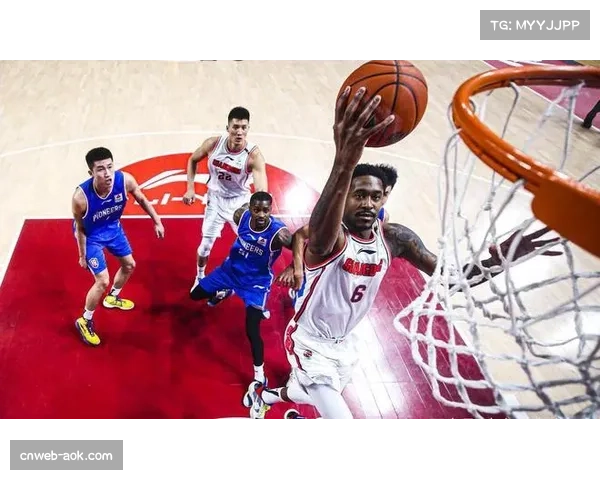The width and height of the screenshot is (600, 480).
Task: Click the team name on the number 6 jersey
Action: 362,267
